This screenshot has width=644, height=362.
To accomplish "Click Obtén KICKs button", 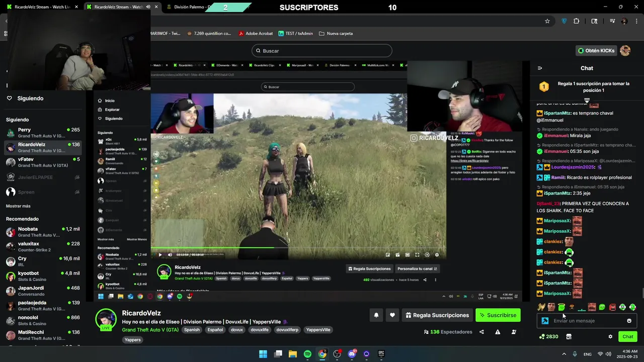I will (597, 51).
